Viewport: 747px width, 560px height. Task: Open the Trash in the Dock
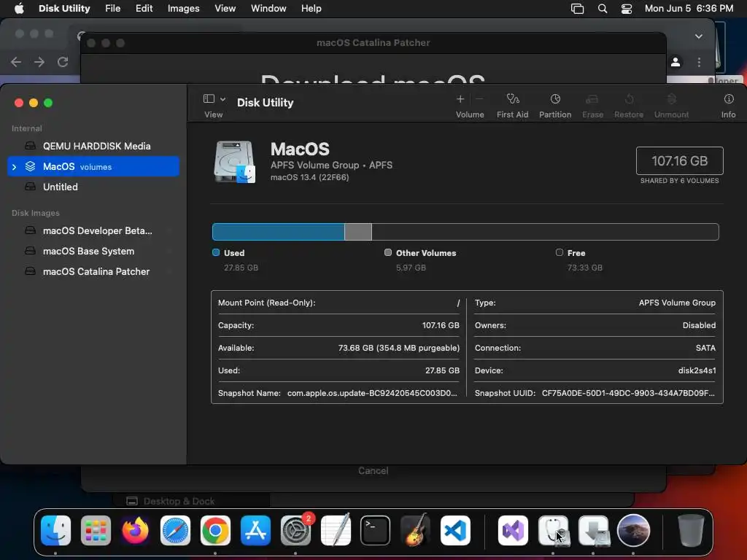pos(691,530)
